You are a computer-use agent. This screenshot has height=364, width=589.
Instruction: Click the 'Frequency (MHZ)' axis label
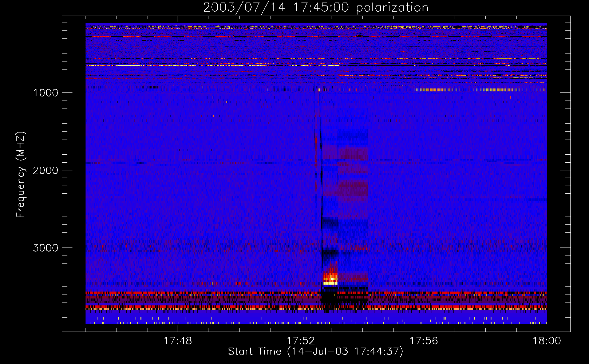point(21,175)
